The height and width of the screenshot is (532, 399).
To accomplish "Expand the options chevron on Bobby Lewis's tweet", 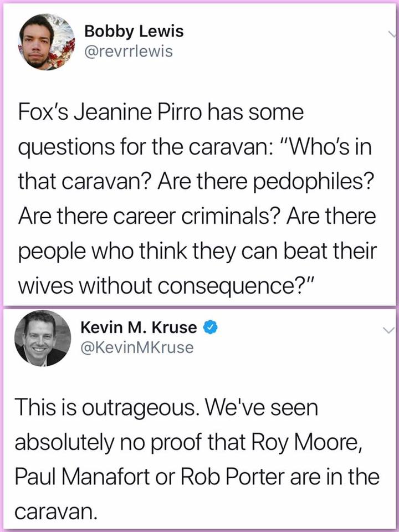I will coord(392,33).
